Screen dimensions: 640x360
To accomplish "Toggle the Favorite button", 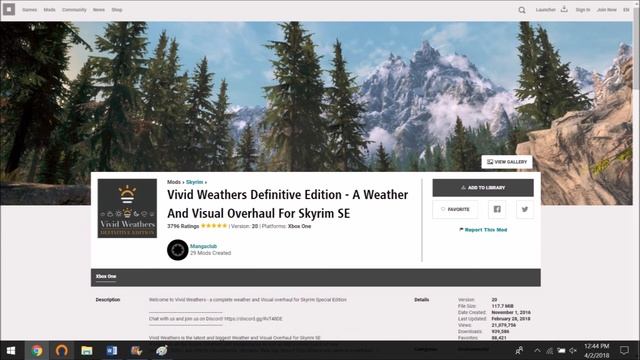I will (x=455, y=209).
